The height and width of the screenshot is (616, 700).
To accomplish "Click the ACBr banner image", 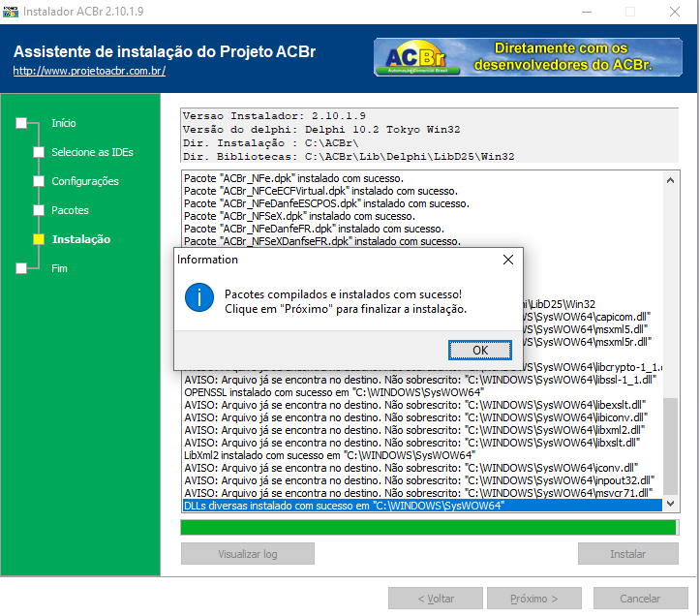I will tap(528, 57).
